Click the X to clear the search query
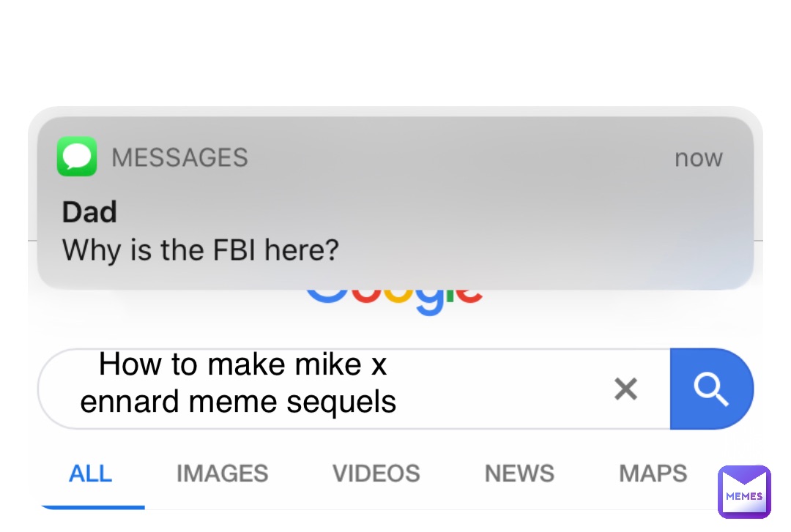This screenshot has height=532, width=791. click(626, 389)
